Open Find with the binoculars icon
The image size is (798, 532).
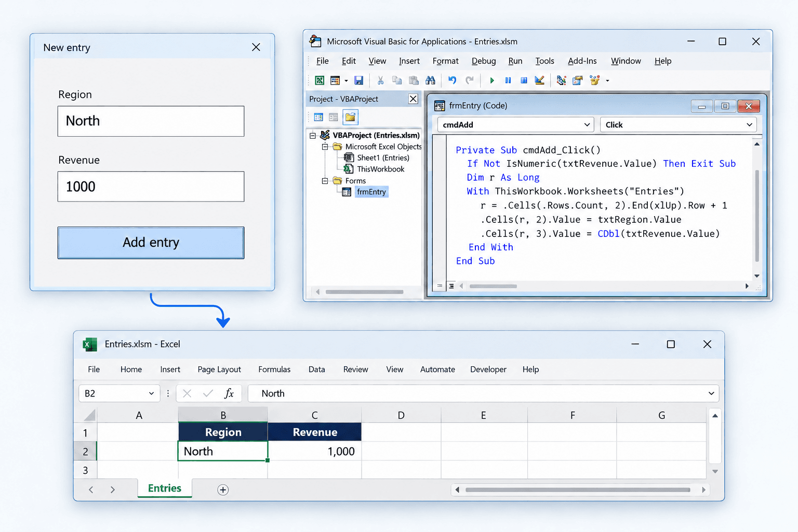430,81
